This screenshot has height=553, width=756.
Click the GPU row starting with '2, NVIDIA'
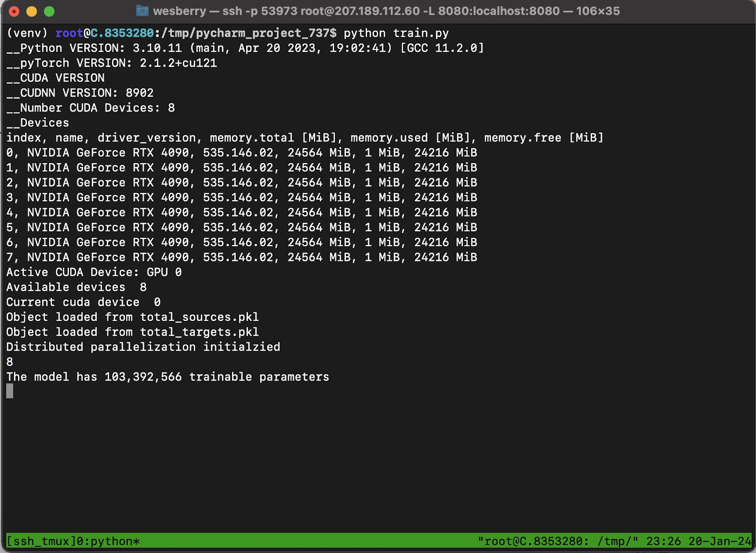tap(241, 183)
